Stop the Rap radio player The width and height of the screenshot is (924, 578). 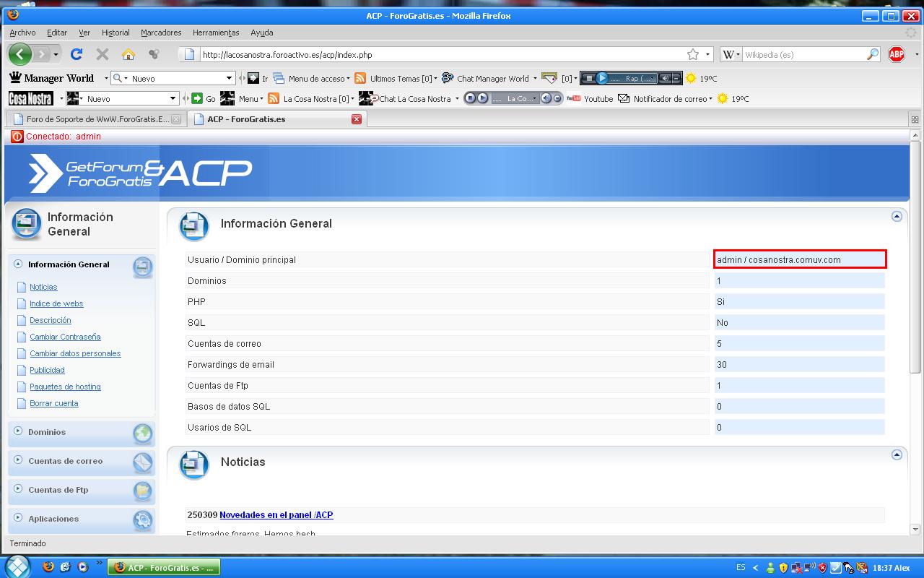tap(588, 78)
